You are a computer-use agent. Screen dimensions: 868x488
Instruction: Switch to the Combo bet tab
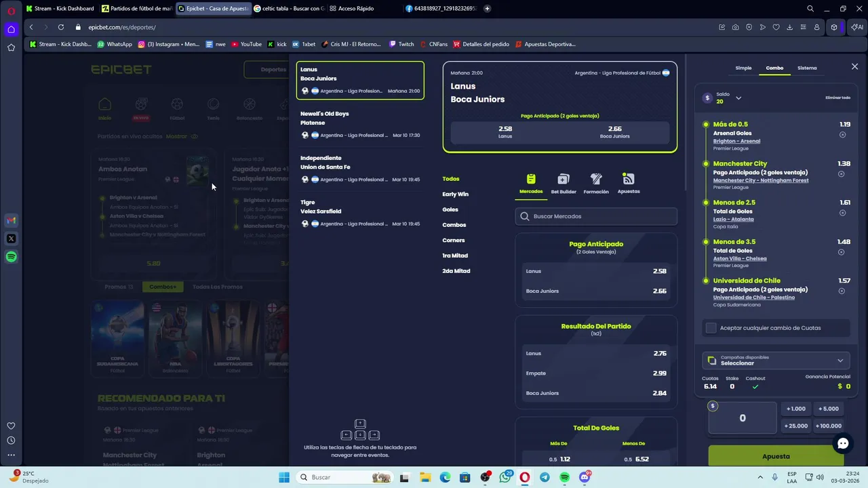774,68
